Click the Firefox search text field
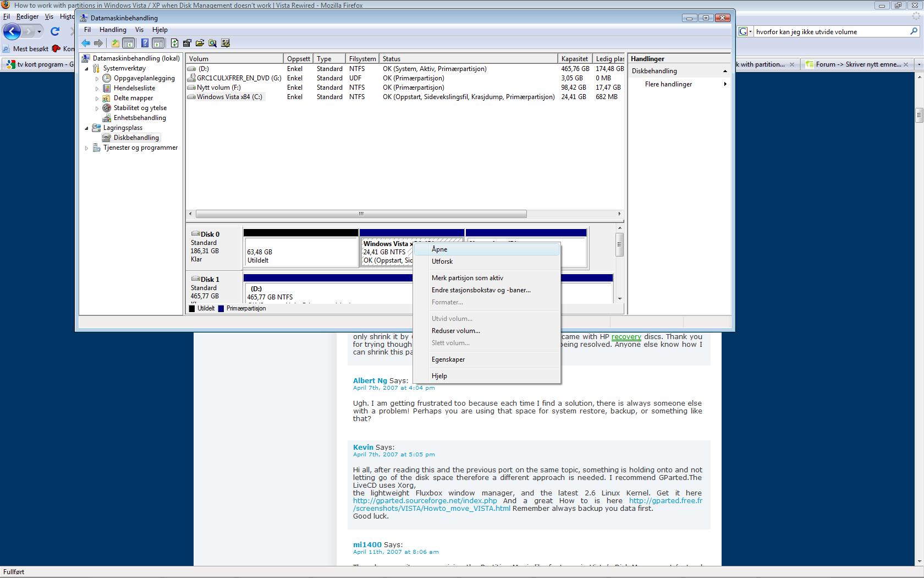Image resolution: width=924 pixels, height=578 pixels. tap(831, 31)
